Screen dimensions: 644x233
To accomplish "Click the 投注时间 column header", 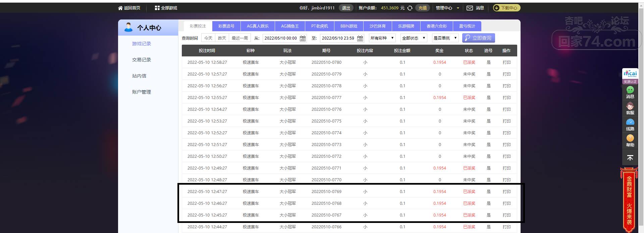I will [207, 51].
